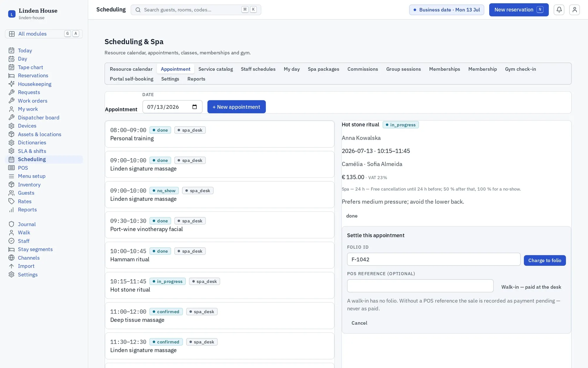Click the Menu setup list icon
The height and width of the screenshot is (368, 588).
click(x=11, y=176)
